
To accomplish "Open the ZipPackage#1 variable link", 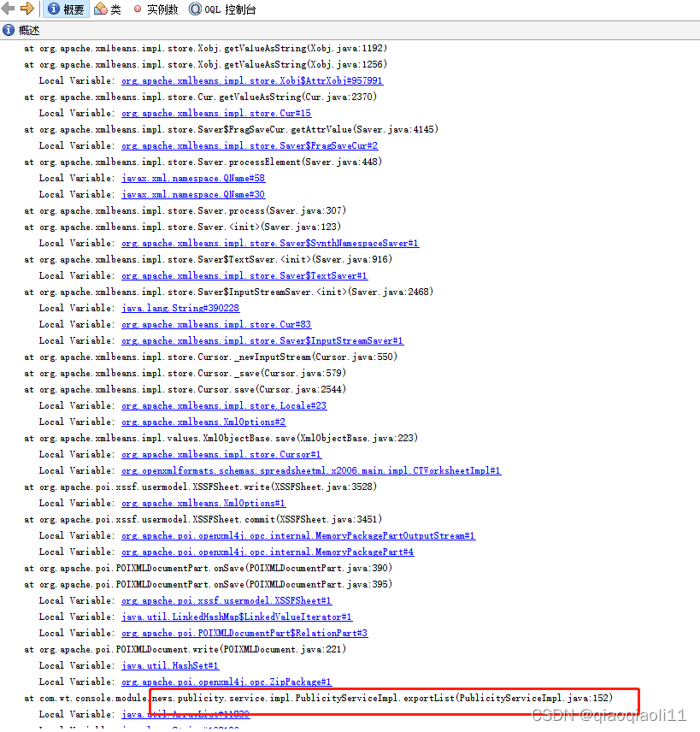I will (x=226, y=682).
